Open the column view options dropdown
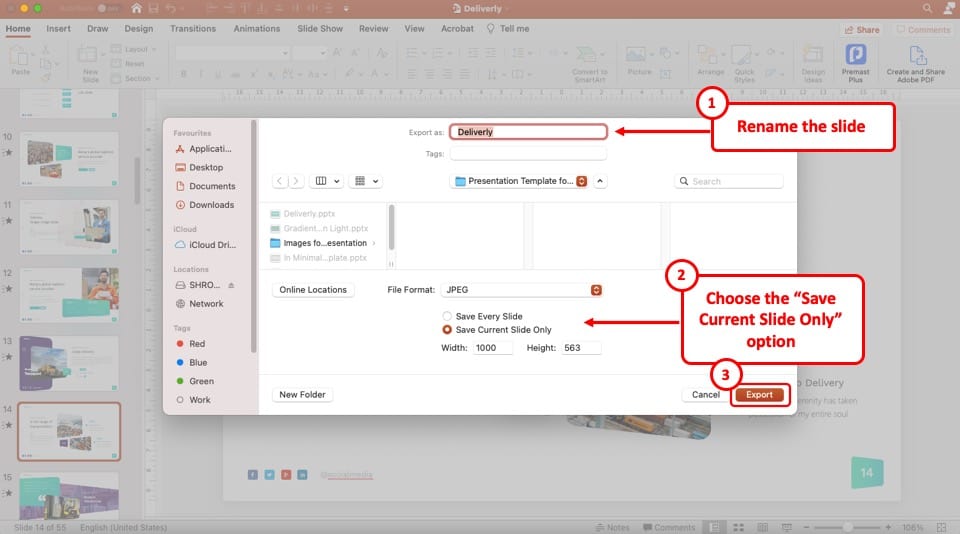The width and height of the screenshot is (960, 534). [x=327, y=181]
